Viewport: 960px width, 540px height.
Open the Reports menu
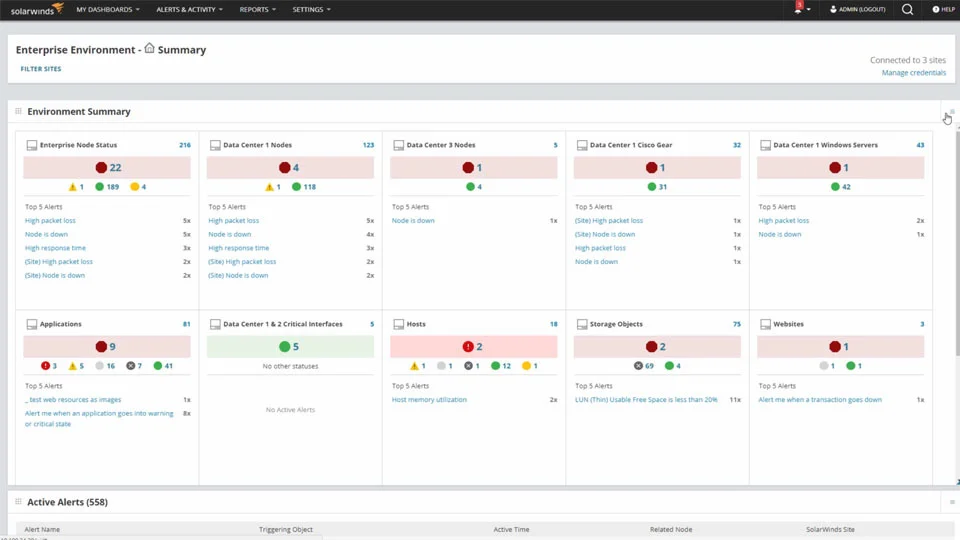tap(258, 9)
